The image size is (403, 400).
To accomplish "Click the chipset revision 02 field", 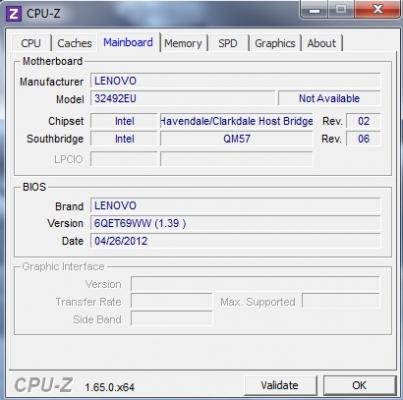I will coord(363,121).
